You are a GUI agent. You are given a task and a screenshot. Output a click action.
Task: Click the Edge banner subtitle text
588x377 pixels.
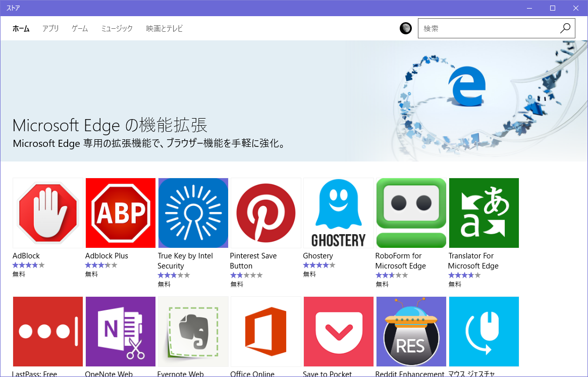(x=149, y=143)
